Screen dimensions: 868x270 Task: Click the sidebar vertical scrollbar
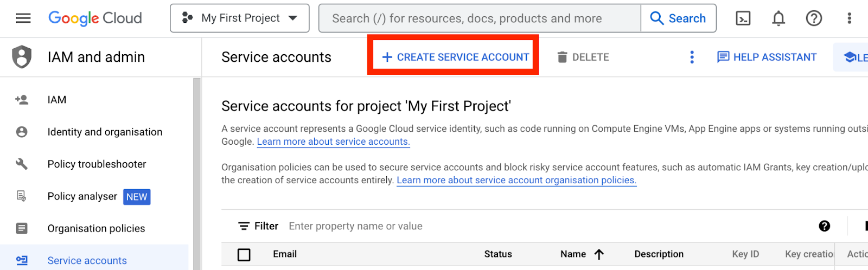click(x=197, y=174)
